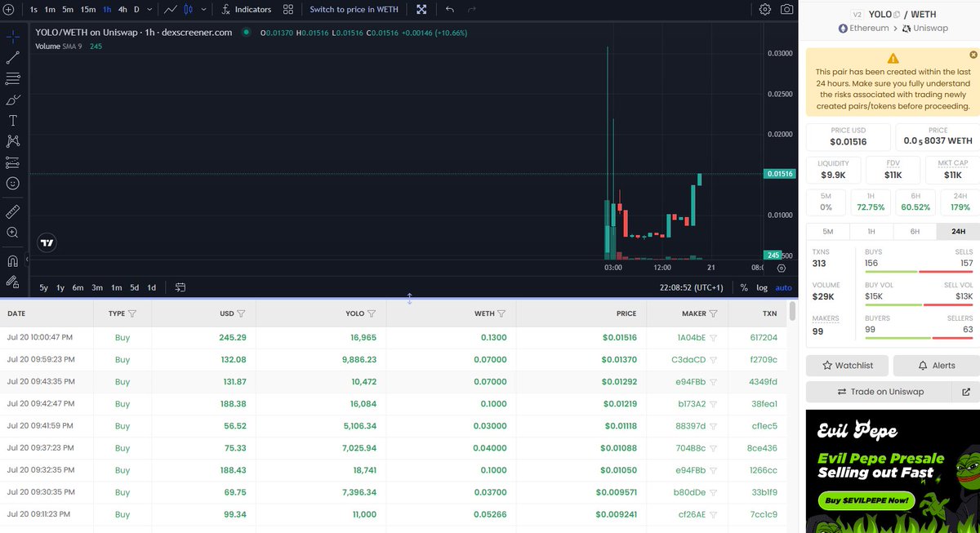Filter by maker 1A04bE funnel icon
The height and width of the screenshot is (533, 980).
click(x=712, y=337)
